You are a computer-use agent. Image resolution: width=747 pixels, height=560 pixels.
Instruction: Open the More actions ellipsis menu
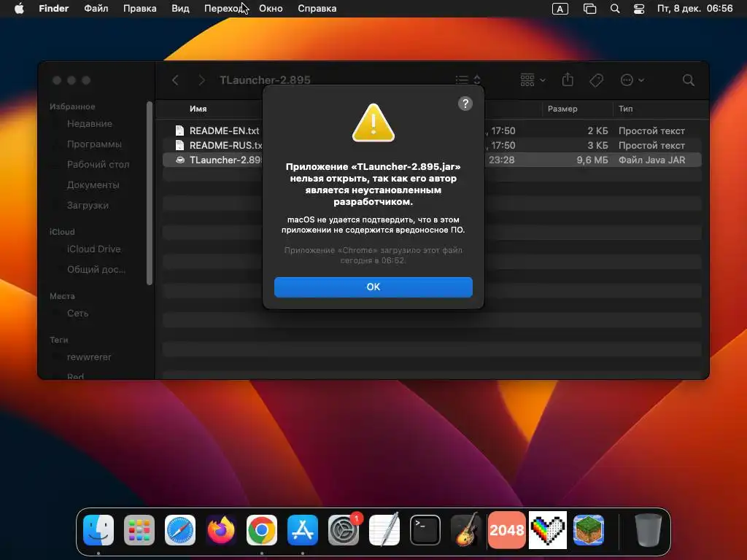(x=632, y=80)
